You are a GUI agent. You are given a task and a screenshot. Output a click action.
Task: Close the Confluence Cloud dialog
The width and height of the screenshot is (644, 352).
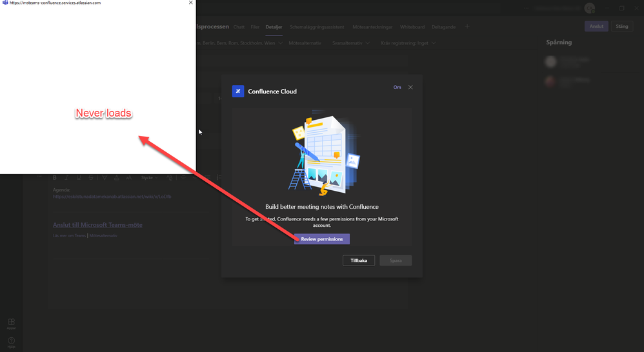(410, 87)
